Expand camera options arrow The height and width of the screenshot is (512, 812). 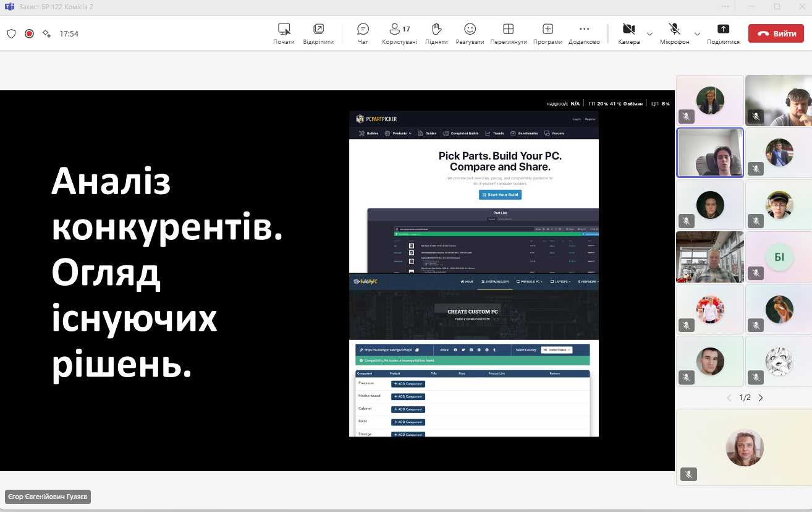pyautogui.click(x=649, y=33)
